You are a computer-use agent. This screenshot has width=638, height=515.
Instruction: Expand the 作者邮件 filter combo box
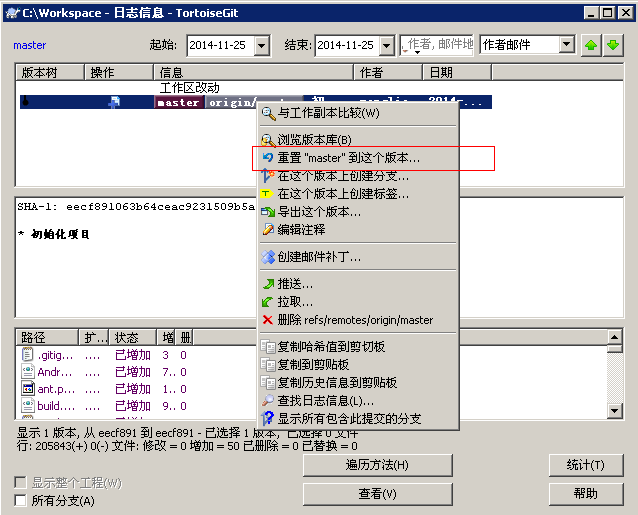[x=566, y=45]
